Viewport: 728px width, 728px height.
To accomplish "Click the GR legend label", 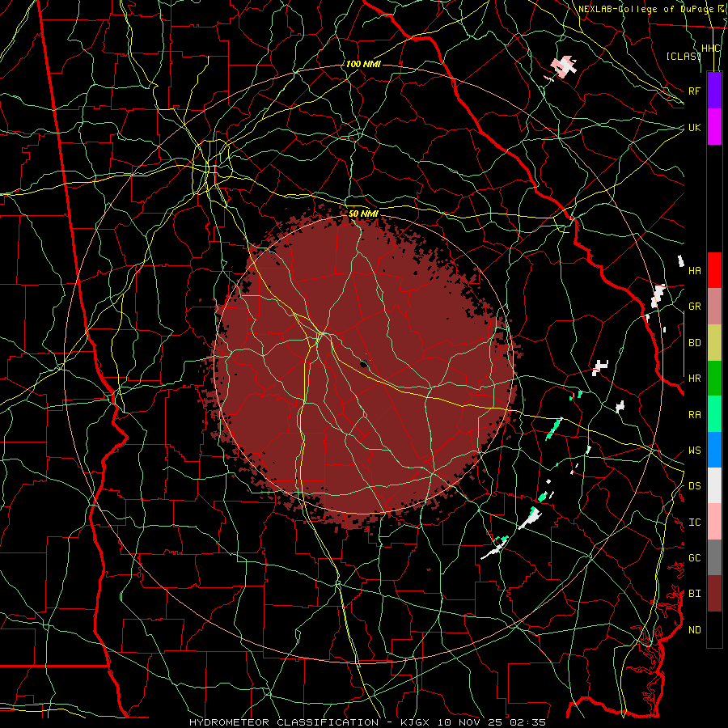I will (x=694, y=307).
